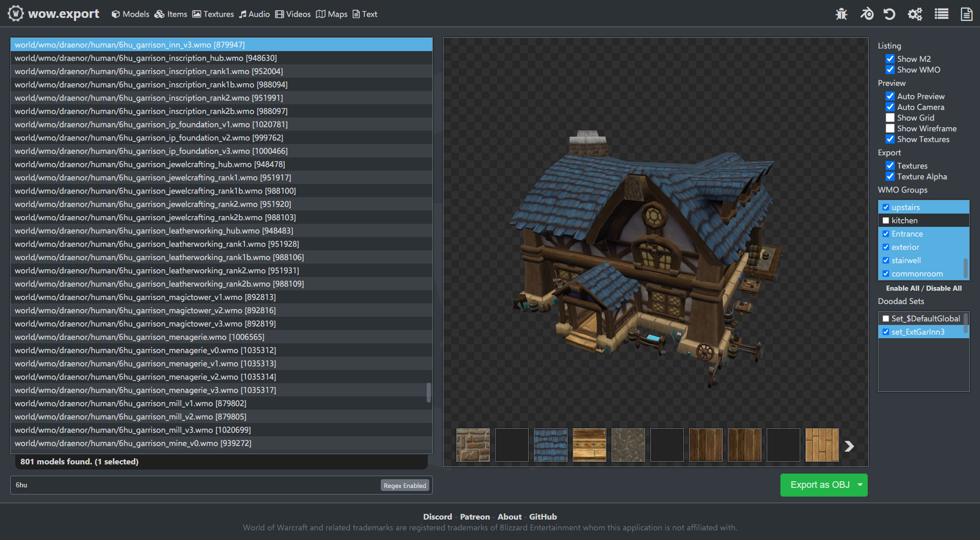
Task: Open the Maps tab
Action: 331,14
